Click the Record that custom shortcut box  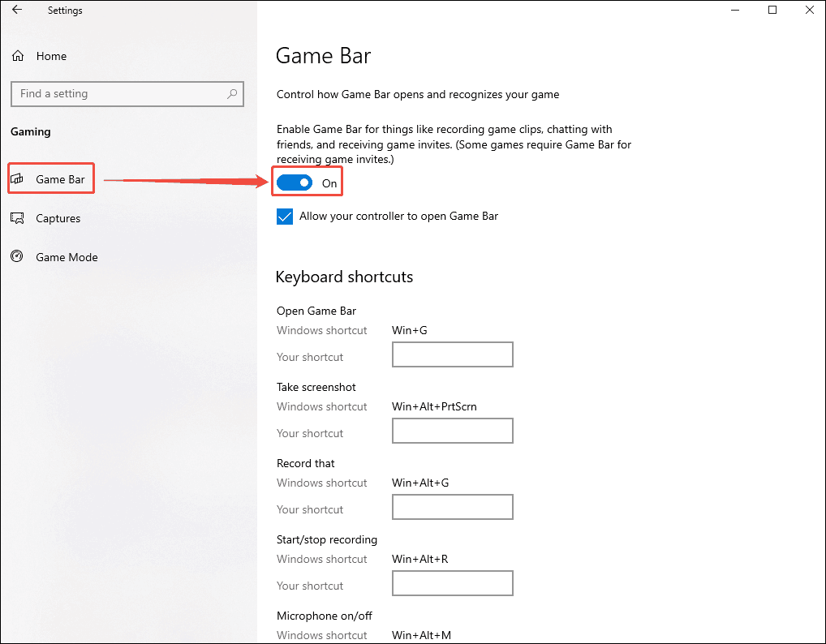pyautogui.click(x=452, y=507)
